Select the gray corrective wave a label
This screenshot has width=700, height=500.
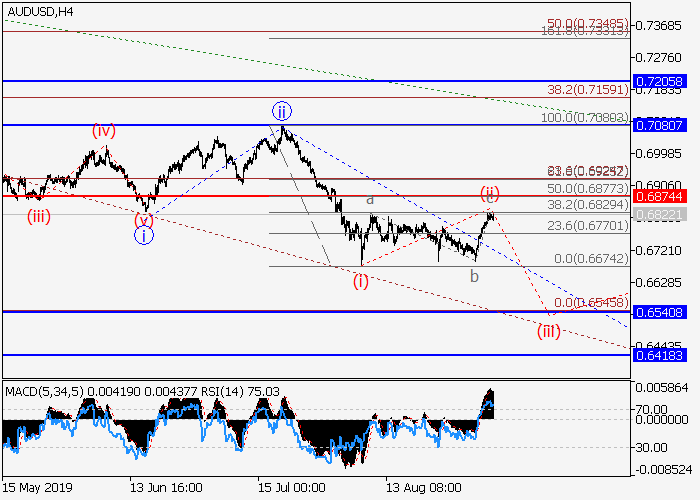369,199
